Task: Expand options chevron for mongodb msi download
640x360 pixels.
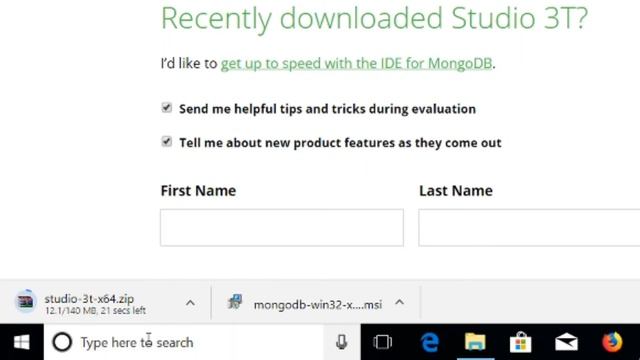Action: coord(400,302)
